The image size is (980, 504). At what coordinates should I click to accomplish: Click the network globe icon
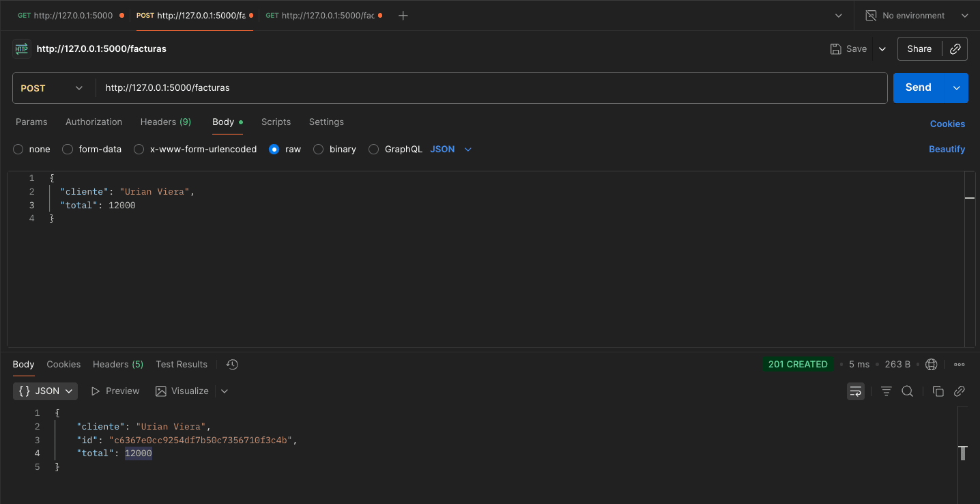click(932, 364)
